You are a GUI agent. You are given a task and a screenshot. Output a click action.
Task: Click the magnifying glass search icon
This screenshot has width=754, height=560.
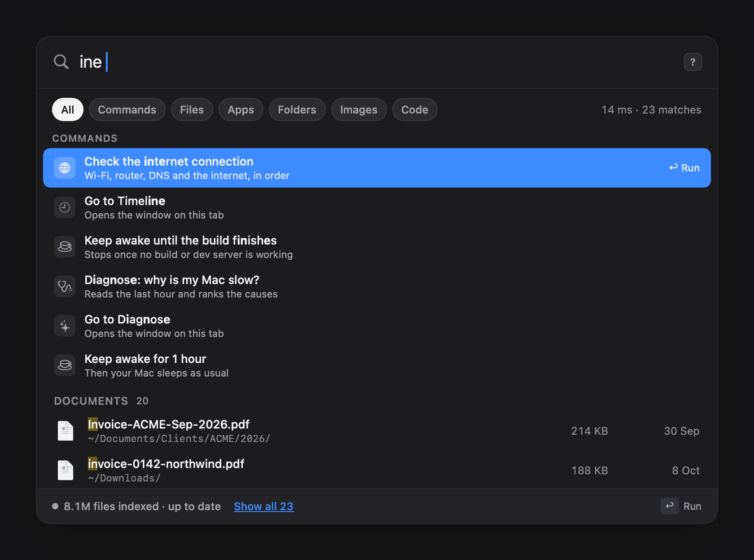(61, 62)
